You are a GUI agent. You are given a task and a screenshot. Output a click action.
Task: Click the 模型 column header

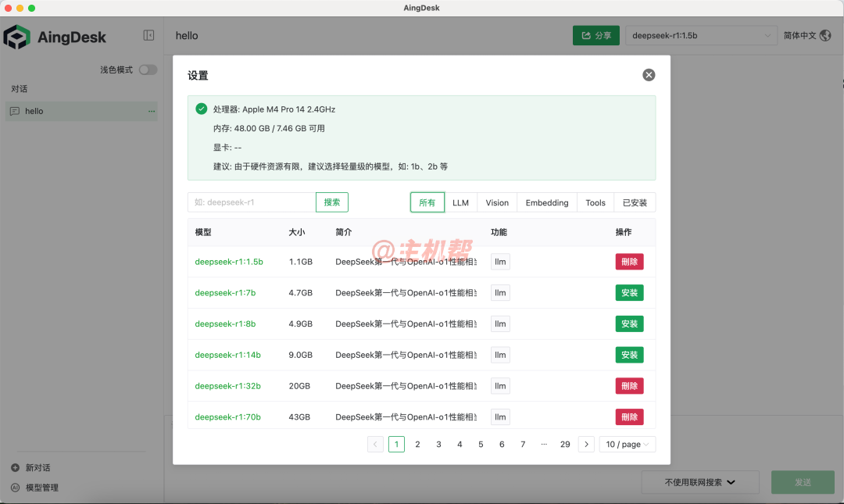click(x=203, y=232)
